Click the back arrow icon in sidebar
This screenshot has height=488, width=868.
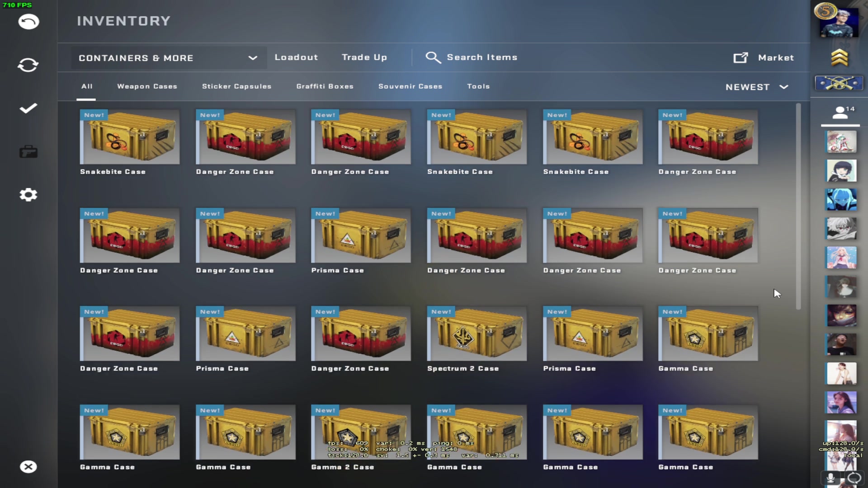(28, 22)
